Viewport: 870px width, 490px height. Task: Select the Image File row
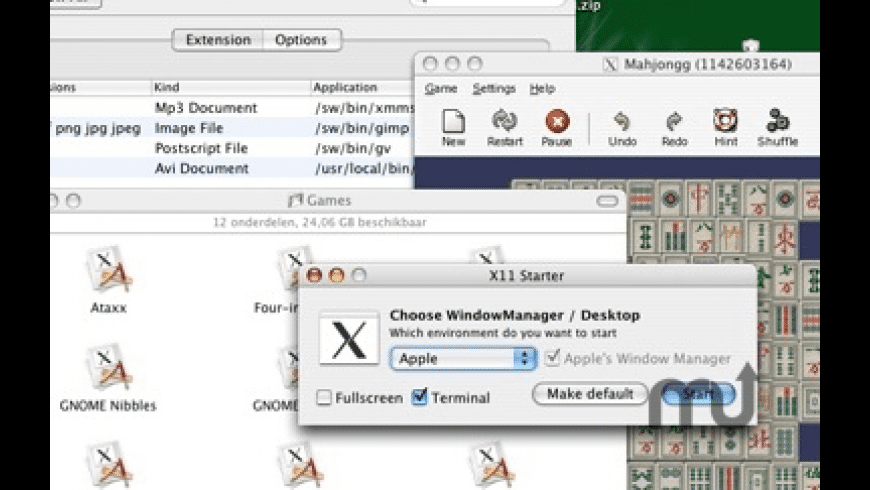(232, 128)
